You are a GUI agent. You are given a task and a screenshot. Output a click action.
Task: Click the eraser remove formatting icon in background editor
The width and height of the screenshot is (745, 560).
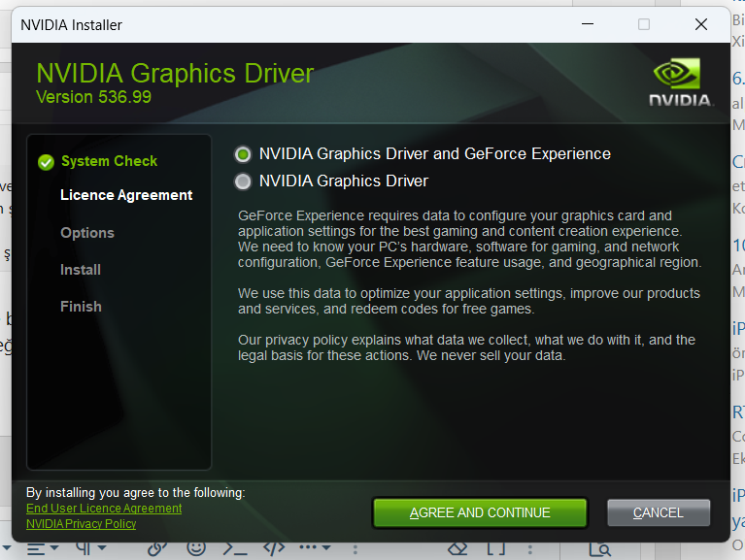point(457,549)
